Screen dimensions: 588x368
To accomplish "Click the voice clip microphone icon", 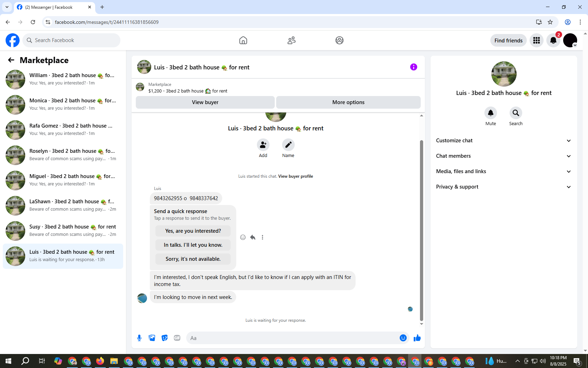I will click(x=139, y=338).
